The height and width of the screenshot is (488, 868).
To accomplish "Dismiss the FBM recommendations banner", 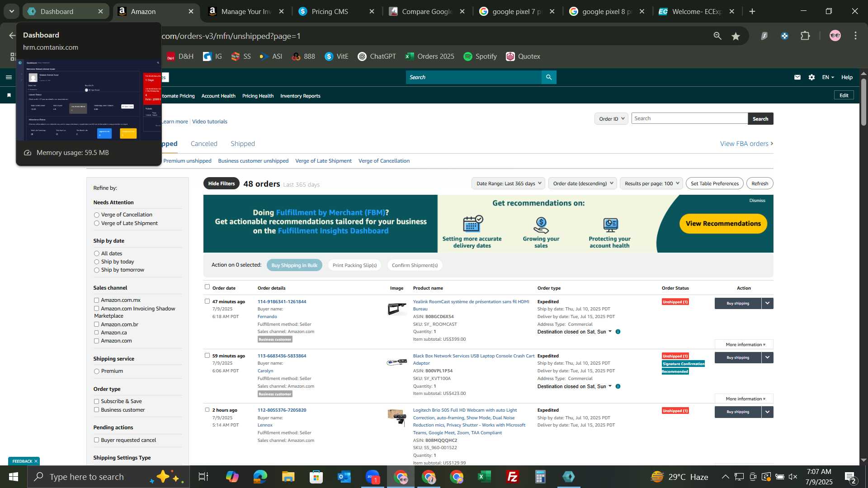I will (757, 201).
